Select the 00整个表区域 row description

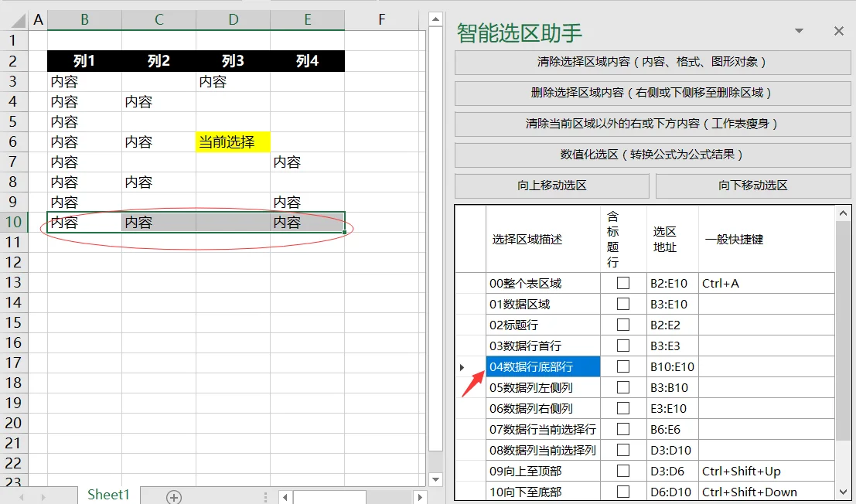point(543,283)
